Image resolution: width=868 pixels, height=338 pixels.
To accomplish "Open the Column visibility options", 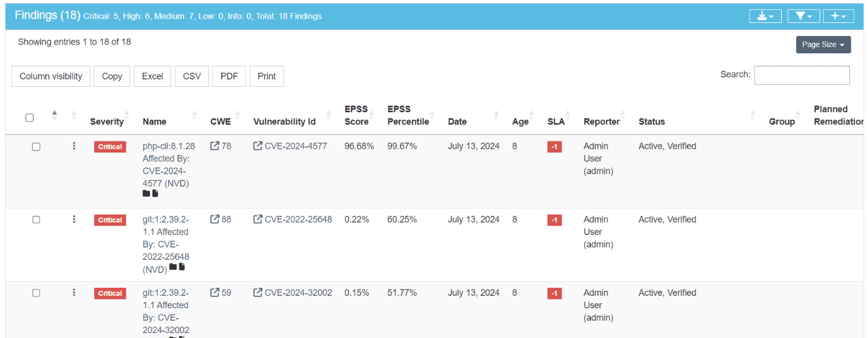I will [51, 76].
